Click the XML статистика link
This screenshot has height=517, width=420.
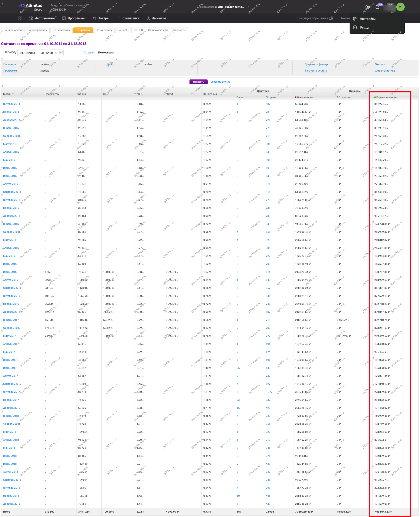[385, 71]
